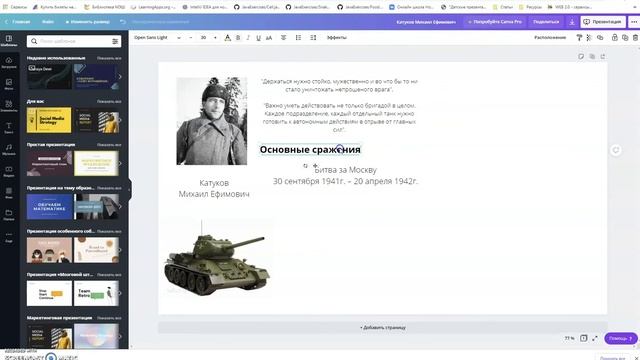
Task: Open the Video sidebar tab
Action: click(9, 171)
